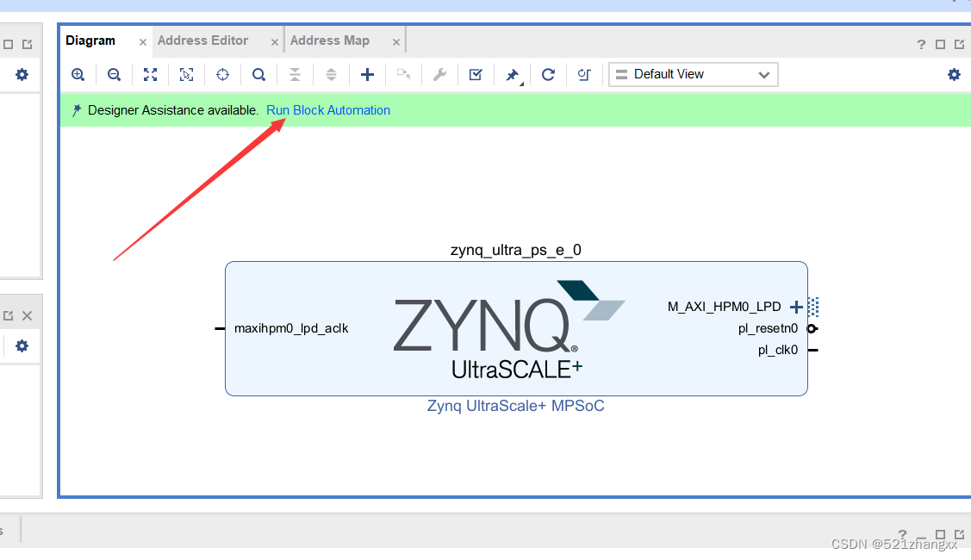Screen dimensions: 971x560
Task: Fit the diagram to the window
Action: pos(151,75)
